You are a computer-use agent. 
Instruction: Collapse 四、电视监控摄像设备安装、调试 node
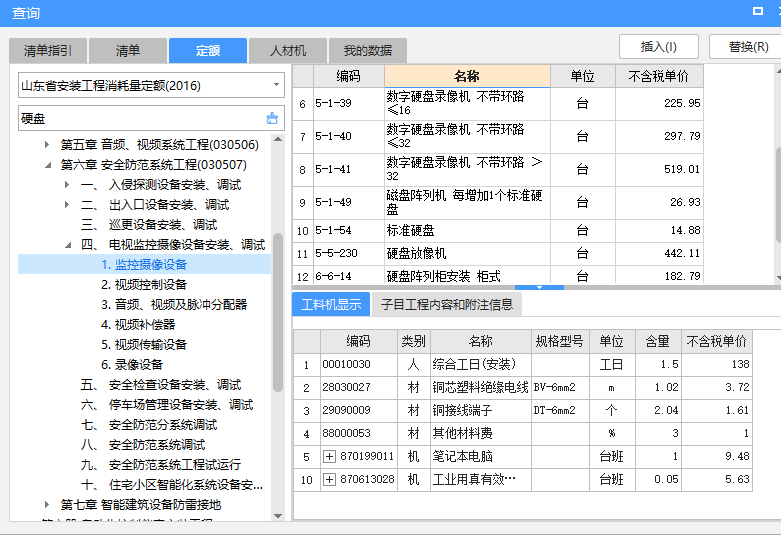68,245
